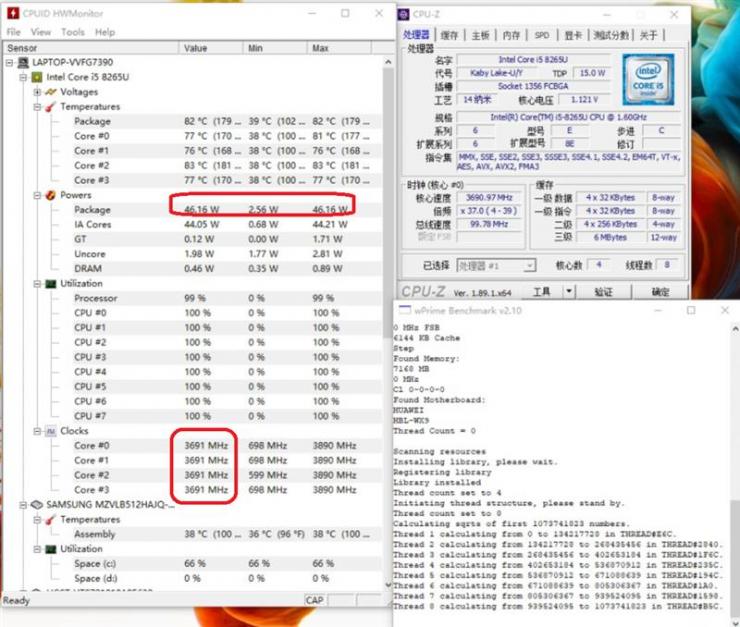Switch to the 测试分数 tab in CPU-Z

(x=611, y=35)
